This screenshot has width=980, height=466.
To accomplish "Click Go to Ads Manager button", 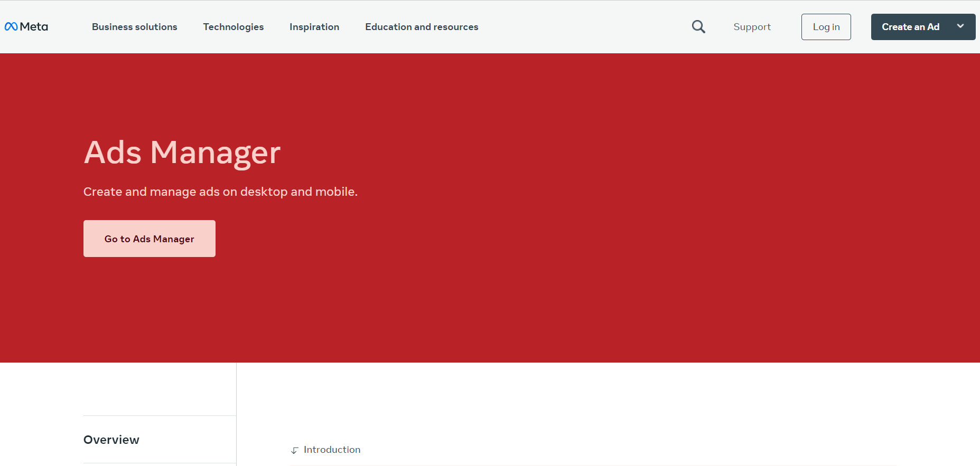I will point(150,239).
